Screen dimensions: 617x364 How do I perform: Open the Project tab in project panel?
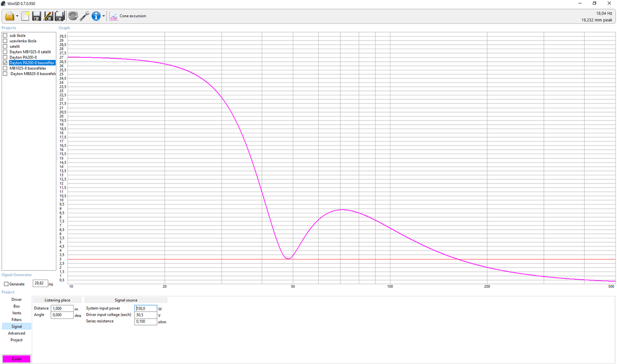coord(16,340)
